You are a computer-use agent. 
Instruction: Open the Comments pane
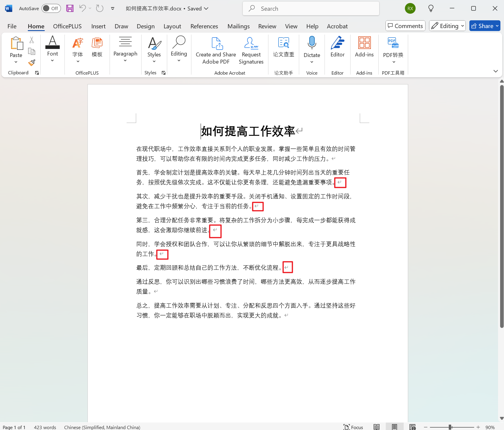point(405,26)
